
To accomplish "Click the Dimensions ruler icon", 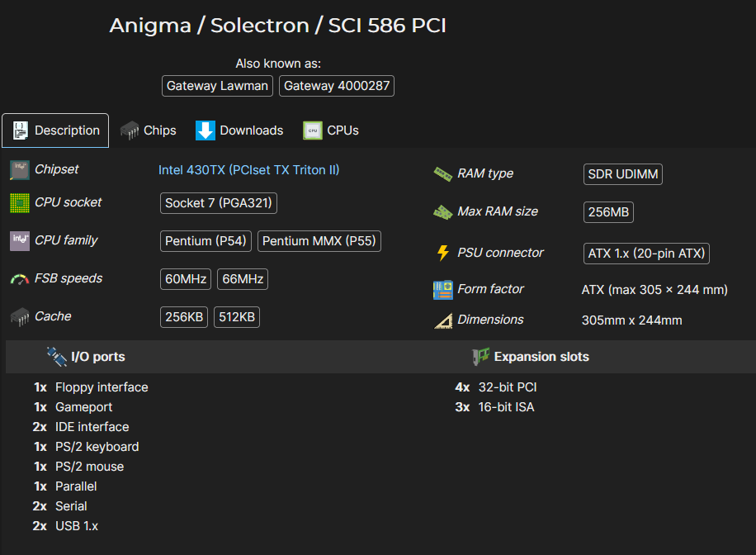I will (x=442, y=320).
